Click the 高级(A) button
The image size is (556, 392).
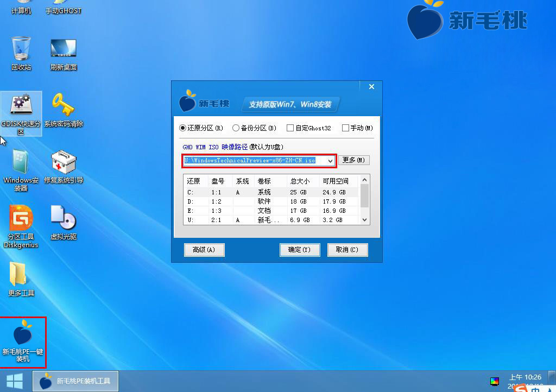click(x=204, y=250)
